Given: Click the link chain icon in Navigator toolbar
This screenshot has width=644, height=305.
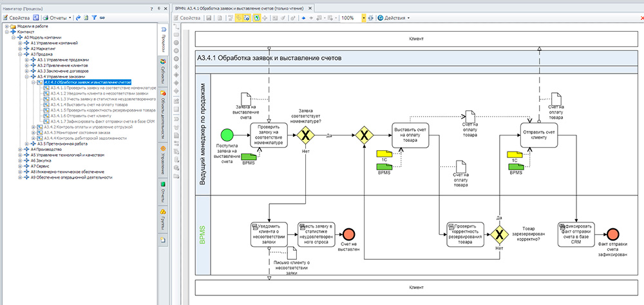Looking at the screenshot, I should pos(102,18).
